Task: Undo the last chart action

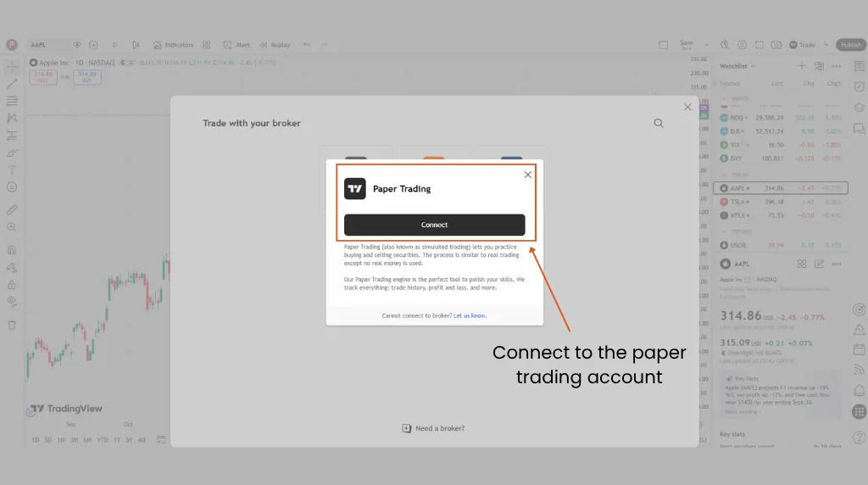Action: coord(307,45)
